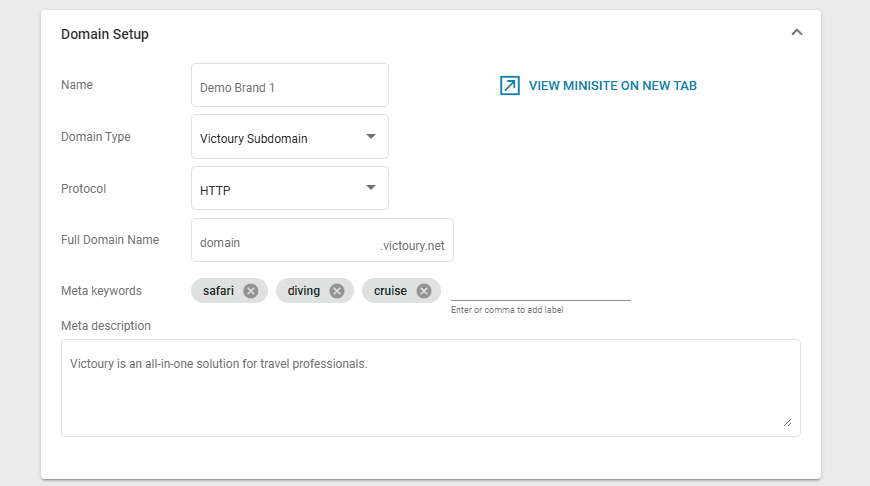Select the cruise chip label
This screenshot has height=486, width=870.
390,291
